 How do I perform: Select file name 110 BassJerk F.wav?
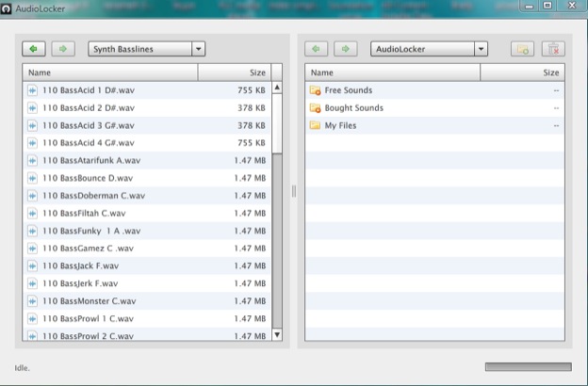click(80, 283)
